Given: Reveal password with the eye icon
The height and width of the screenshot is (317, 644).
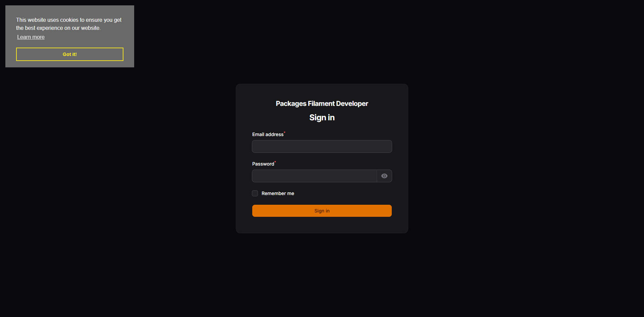Looking at the screenshot, I should 384,176.
